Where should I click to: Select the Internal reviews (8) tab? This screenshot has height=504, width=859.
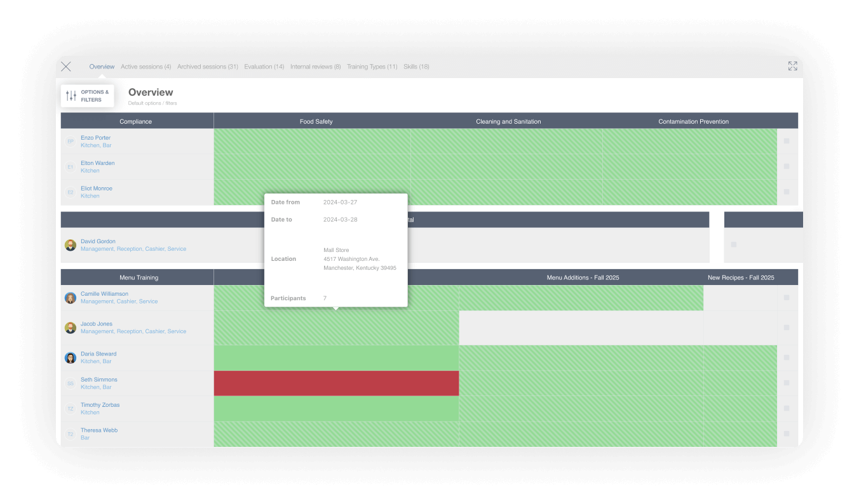point(316,67)
